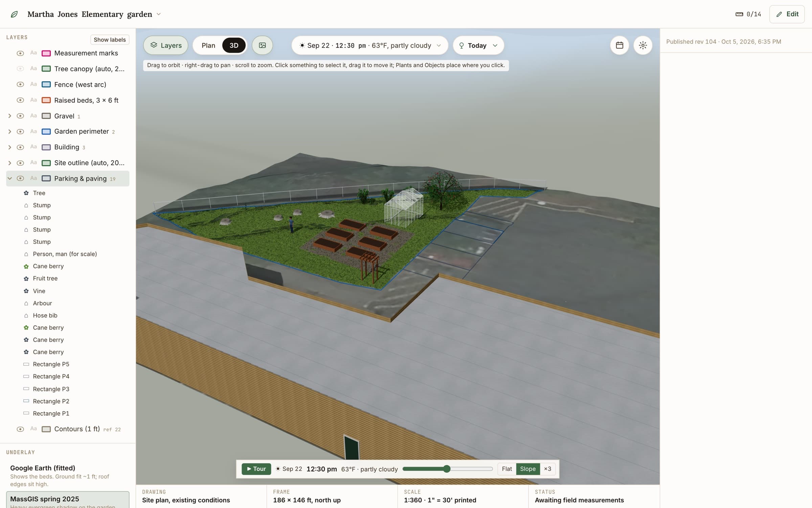Toggle visibility of Garden perimeter layer

point(20,131)
